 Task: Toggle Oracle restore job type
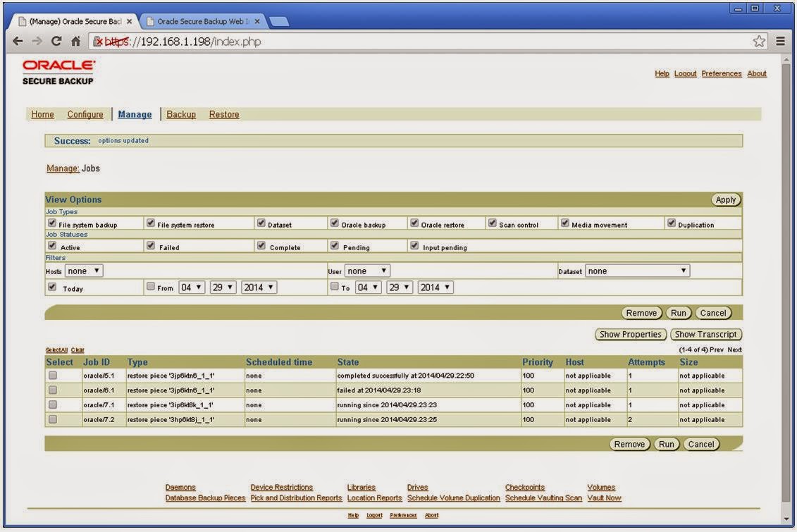(414, 223)
